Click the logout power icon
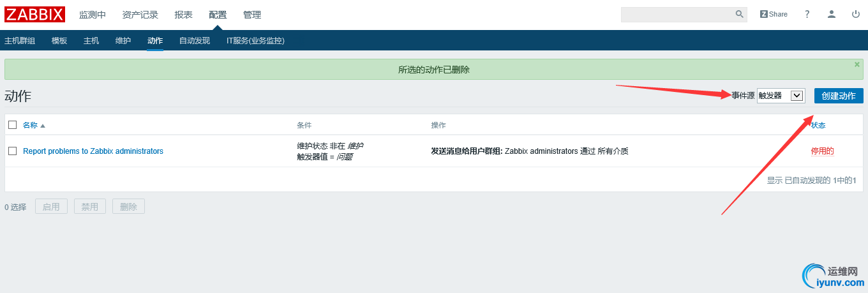Image resolution: width=868 pixels, height=293 pixels. click(856, 14)
